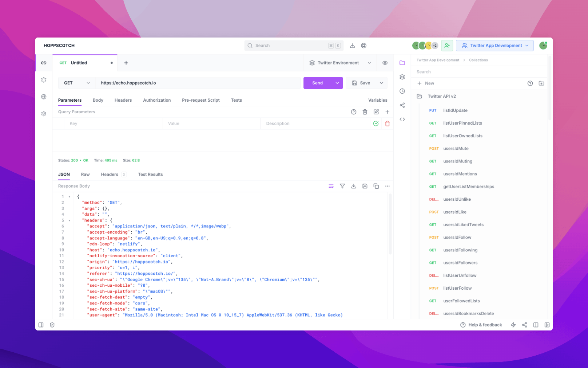This screenshot has height=368, width=588.
Task: Toggle line wrap in Response Body
Action: [331, 186]
